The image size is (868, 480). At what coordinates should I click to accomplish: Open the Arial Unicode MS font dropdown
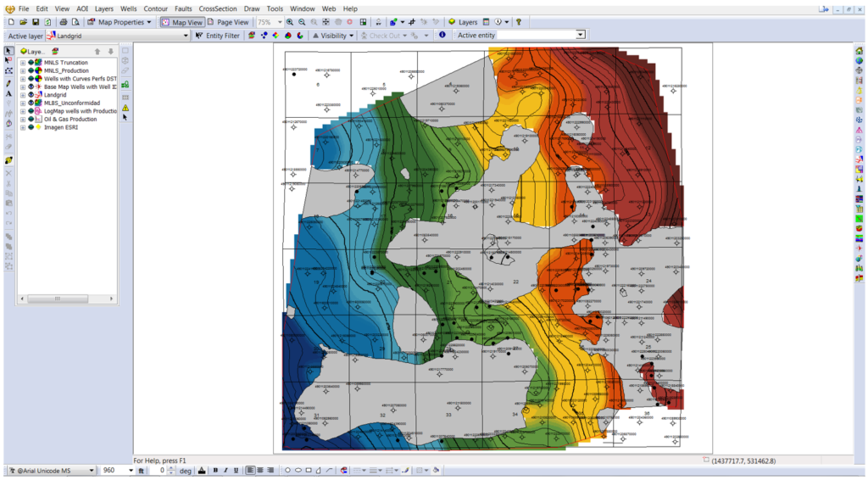point(92,471)
